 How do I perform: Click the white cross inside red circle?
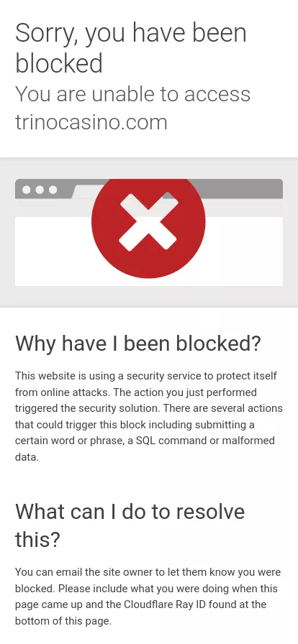[x=148, y=222]
